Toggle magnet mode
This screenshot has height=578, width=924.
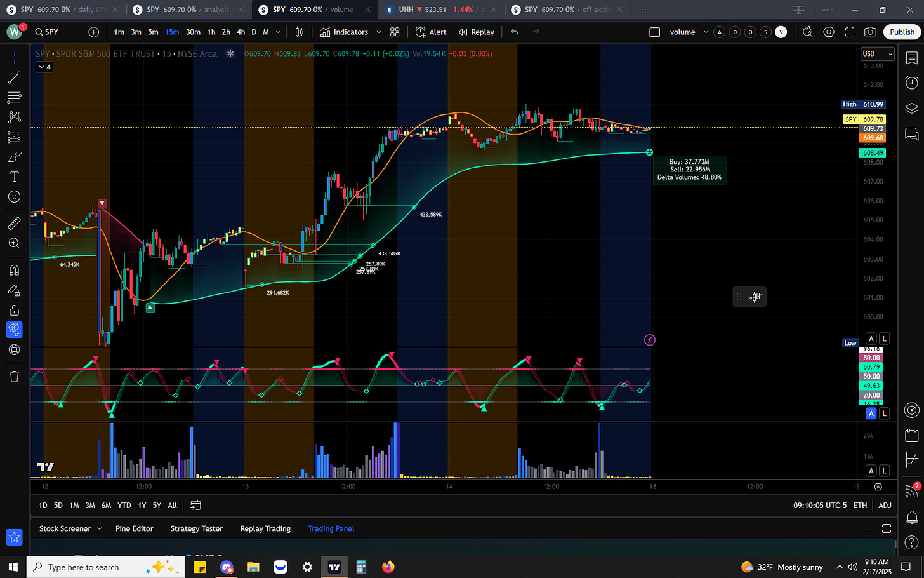coord(14,270)
